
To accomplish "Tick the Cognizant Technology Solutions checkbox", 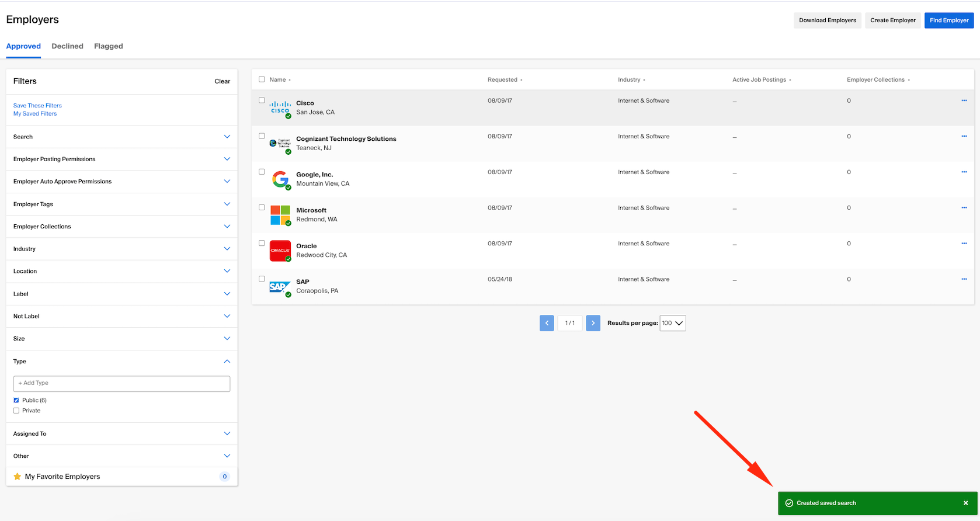I will coord(262,136).
